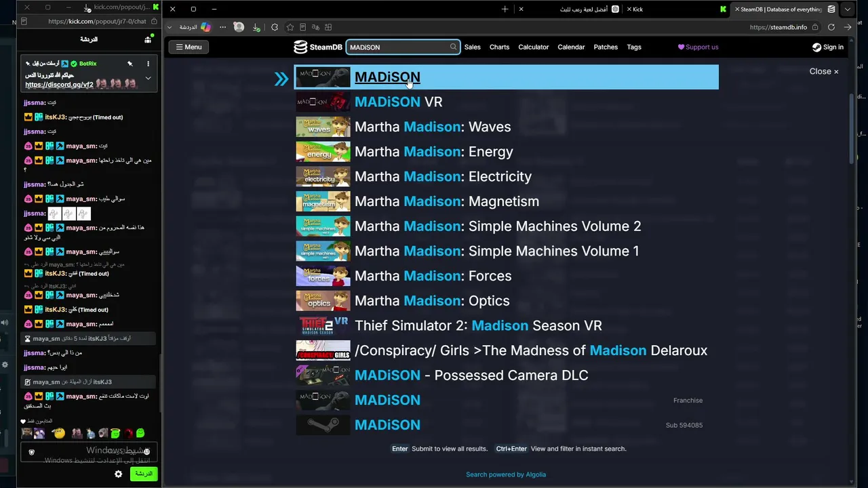Click the green chat send button
This screenshot has height=488, width=868.
pos(144,474)
